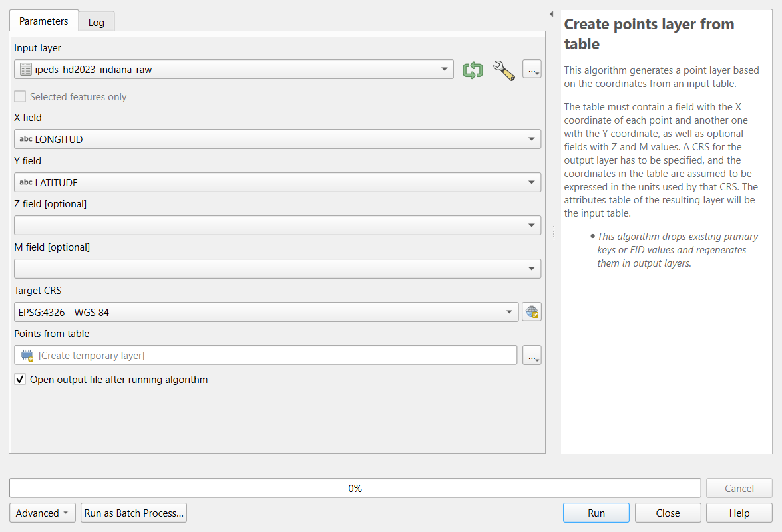Click the X field label
The height and width of the screenshot is (532, 782).
click(x=27, y=118)
